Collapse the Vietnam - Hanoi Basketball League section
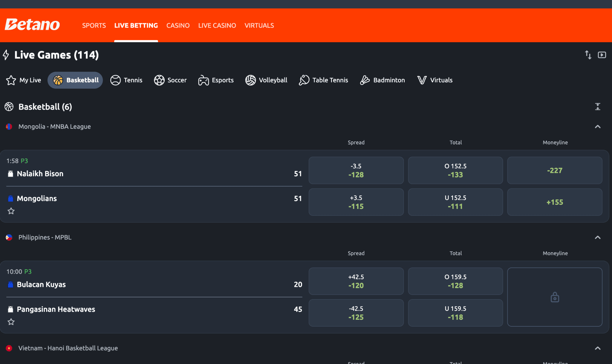The width and height of the screenshot is (612, 364). [x=597, y=348]
